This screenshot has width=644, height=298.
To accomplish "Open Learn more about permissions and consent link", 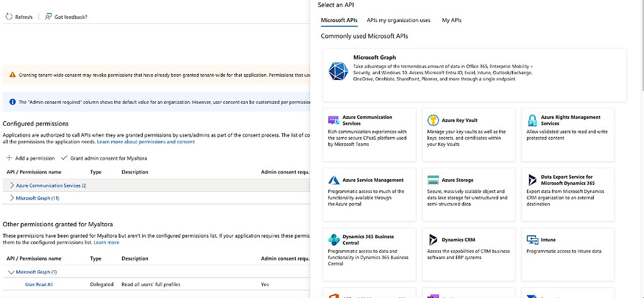I will coord(146,142).
